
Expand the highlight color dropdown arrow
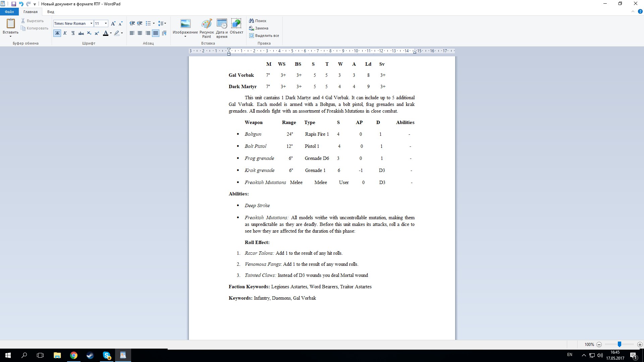122,33
